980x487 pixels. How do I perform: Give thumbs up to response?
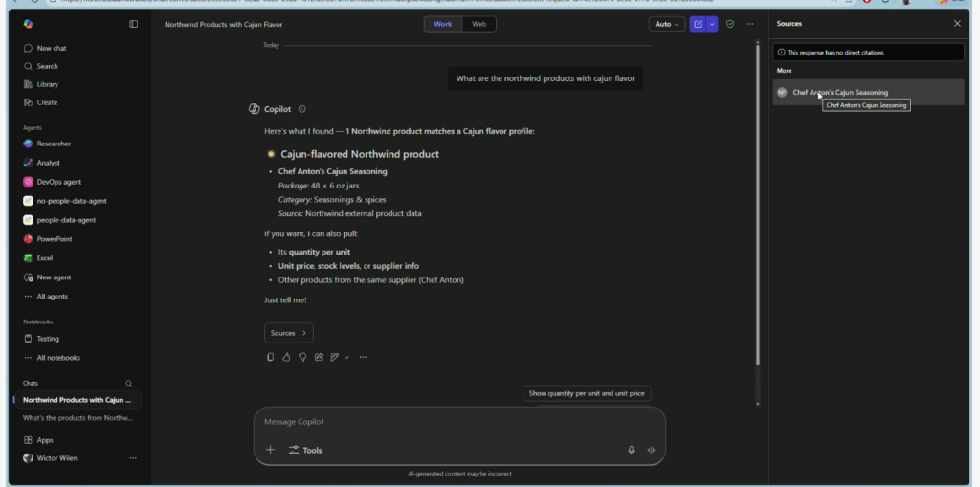click(x=286, y=357)
